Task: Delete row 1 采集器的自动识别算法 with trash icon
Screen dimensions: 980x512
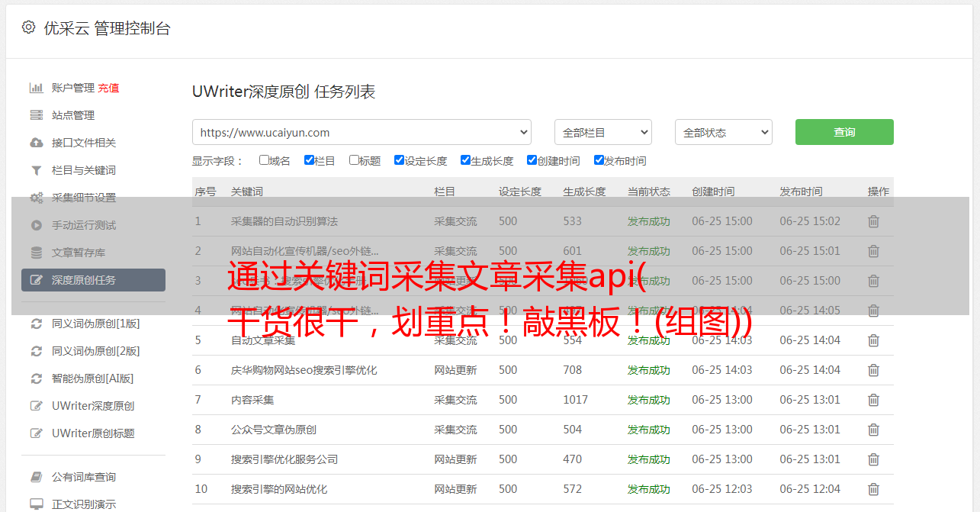Action: pyautogui.click(x=874, y=221)
